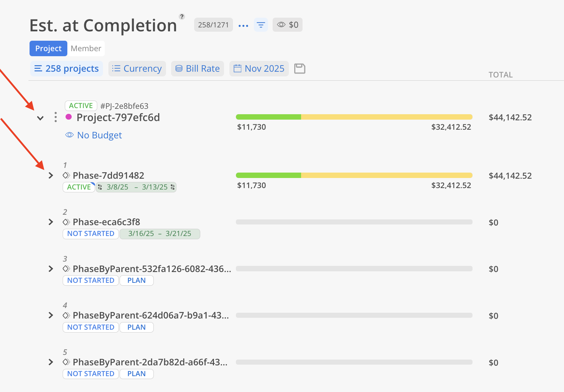Click the $0 total for Phase-eca6c3f8
Screen dimensions: 564x392
coord(493,223)
